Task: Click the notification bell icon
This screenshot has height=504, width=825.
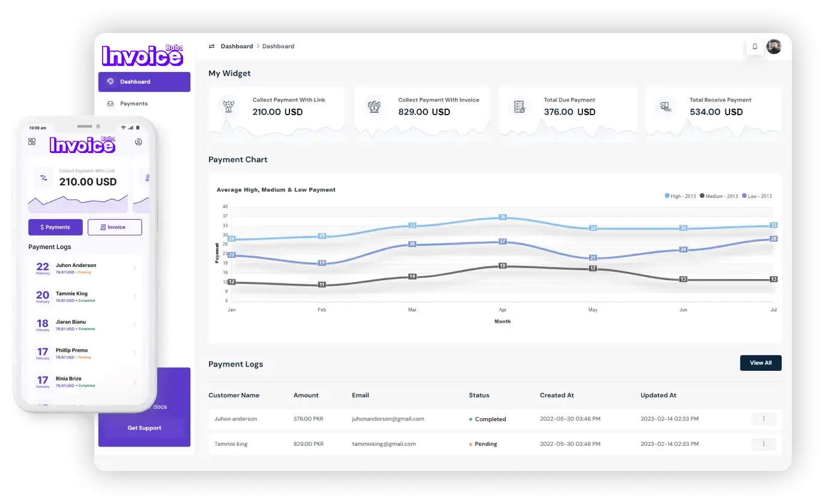Action: pyautogui.click(x=755, y=47)
